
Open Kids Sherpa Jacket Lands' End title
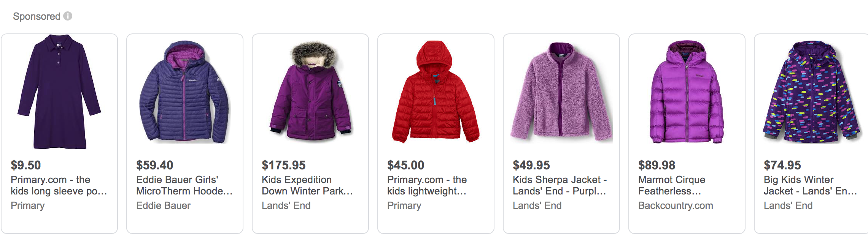(560, 185)
